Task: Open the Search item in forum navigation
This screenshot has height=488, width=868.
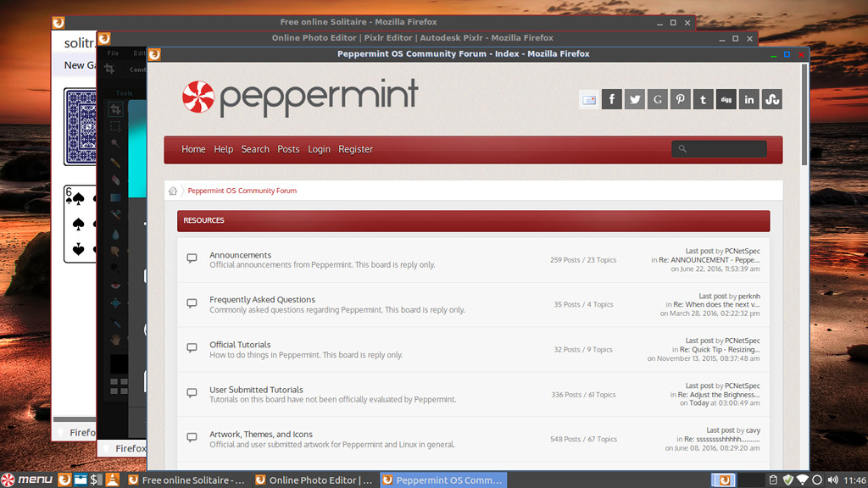Action: pos(255,149)
